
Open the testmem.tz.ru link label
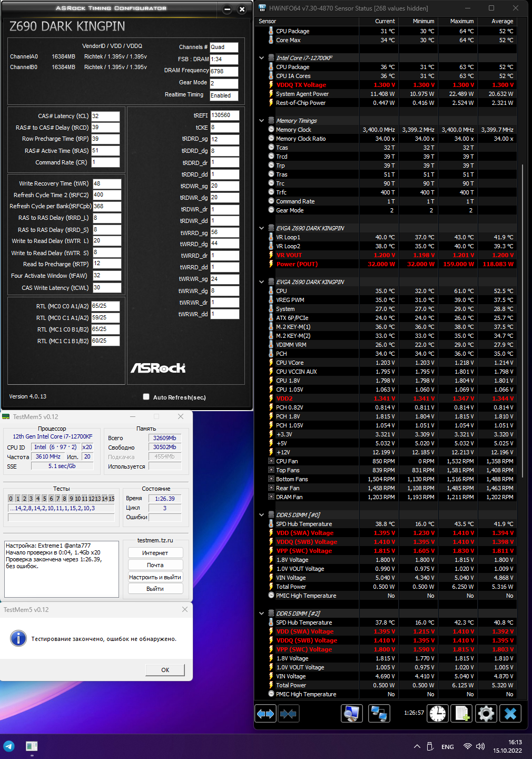(x=155, y=540)
